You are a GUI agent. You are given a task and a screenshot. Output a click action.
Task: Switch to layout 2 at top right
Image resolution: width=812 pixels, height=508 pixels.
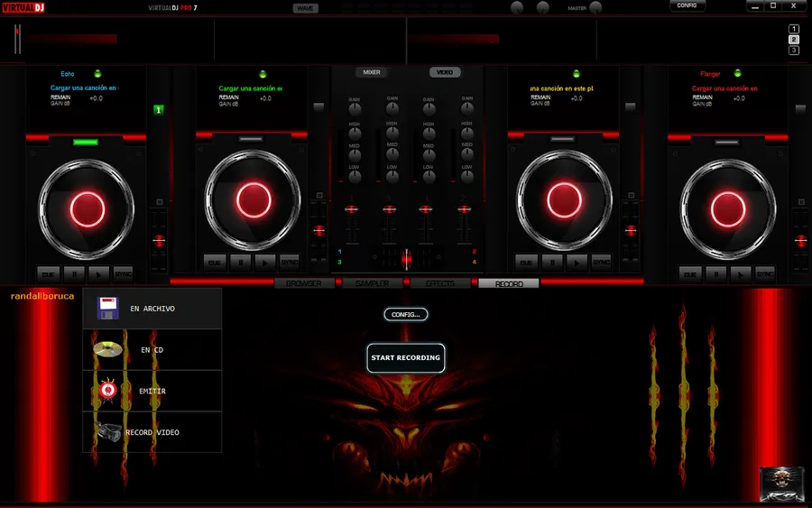click(794, 40)
